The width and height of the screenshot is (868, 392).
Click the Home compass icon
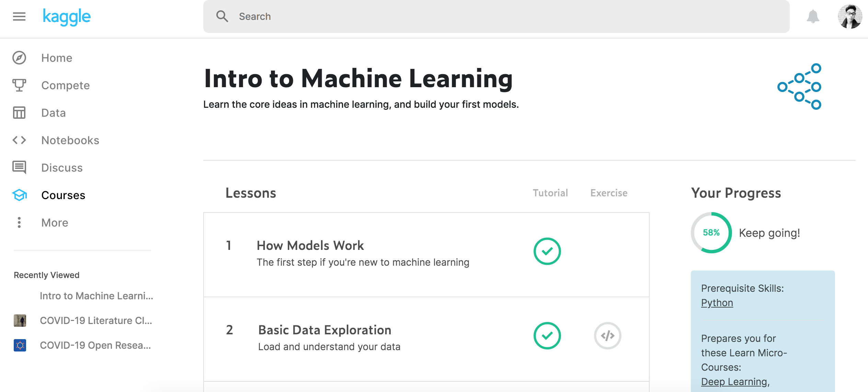tap(19, 58)
